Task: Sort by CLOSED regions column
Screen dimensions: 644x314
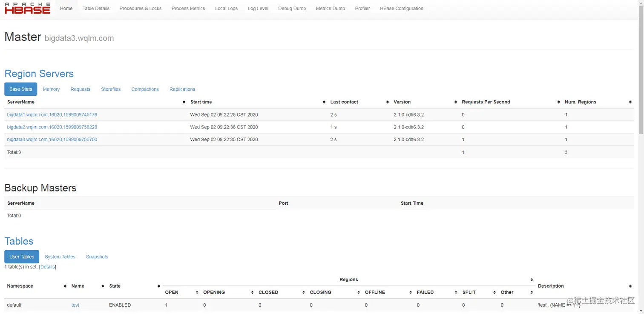Action: pyautogui.click(x=282, y=292)
